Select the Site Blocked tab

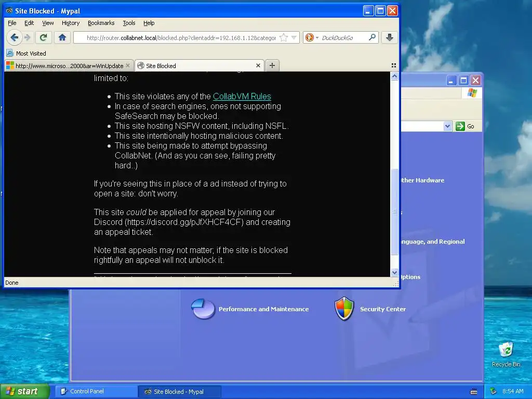199,66
